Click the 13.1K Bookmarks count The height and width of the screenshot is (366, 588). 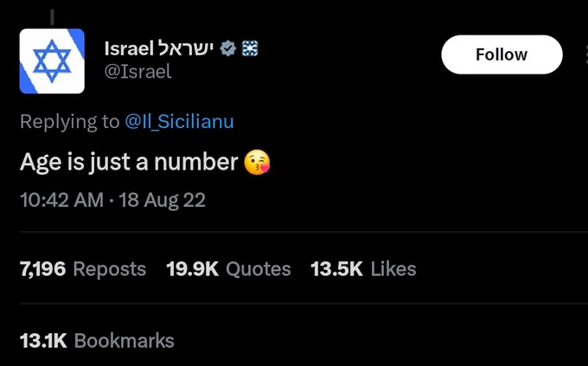pyautogui.click(x=97, y=340)
